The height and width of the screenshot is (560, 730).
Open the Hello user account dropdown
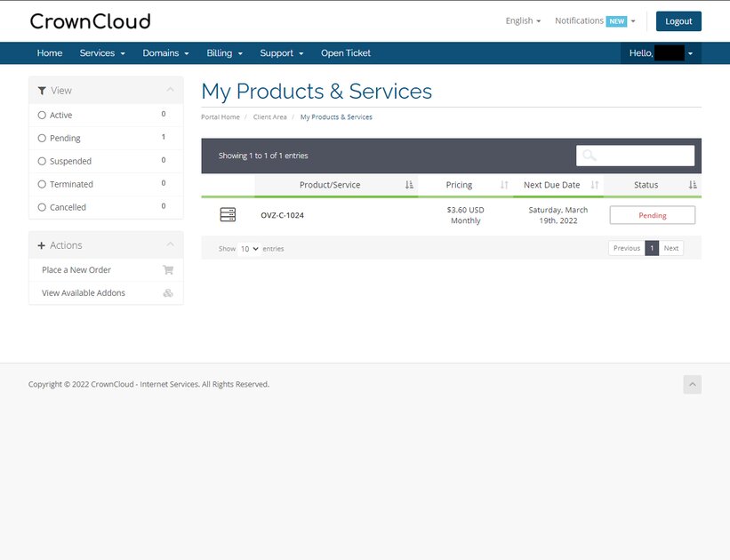tap(662, 53)
